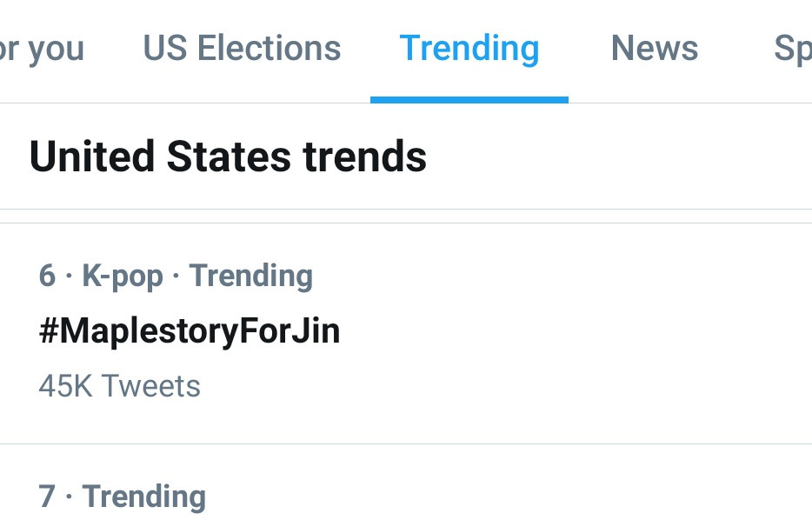
Task: Go to the partially visible For you tab
Action: 42,49
